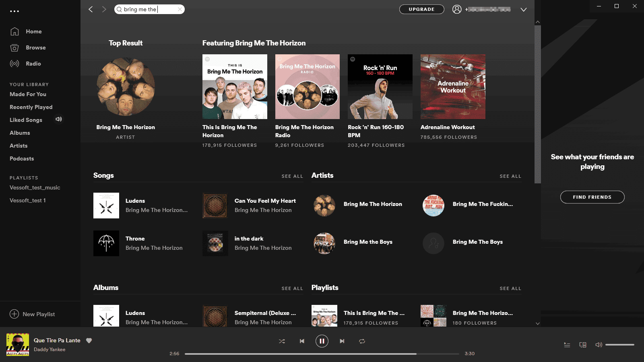The image size is (644, 362).
Task: Navigate back with left arrow
Action: click(91, 9)
